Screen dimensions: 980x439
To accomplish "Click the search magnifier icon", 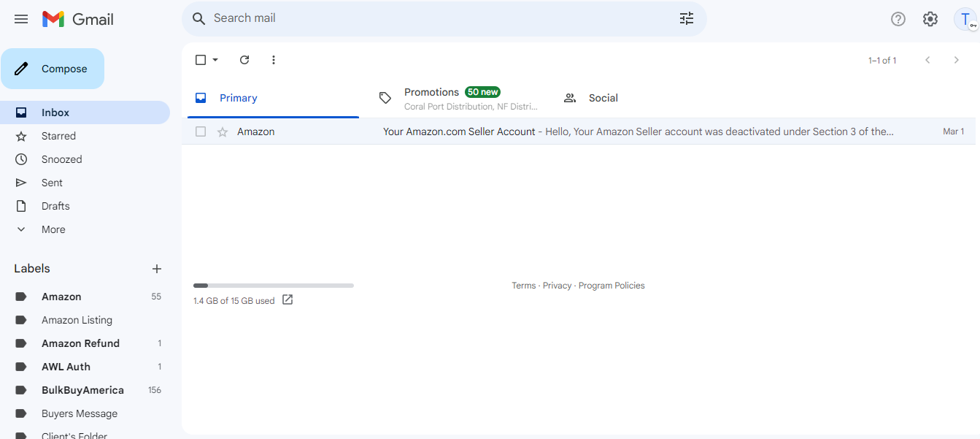I will pos(199,18).
